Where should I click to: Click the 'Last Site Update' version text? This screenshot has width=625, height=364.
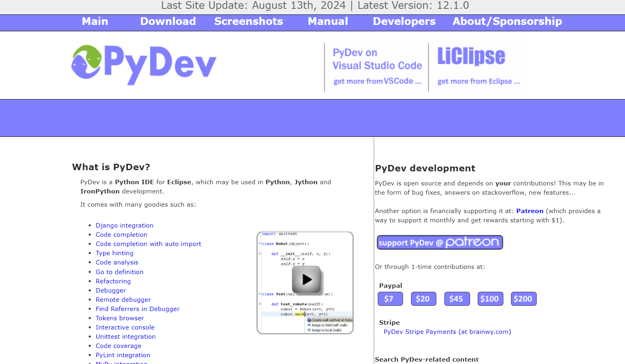pyautogui.click(x=315, y=6)
